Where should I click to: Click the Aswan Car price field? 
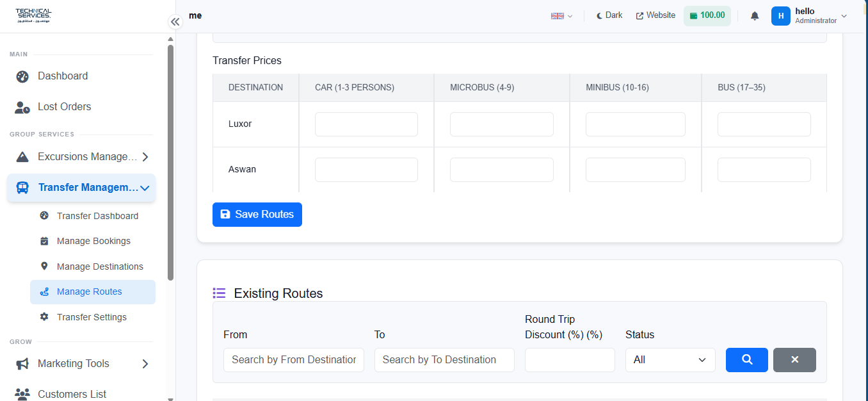tap(366, 170)
